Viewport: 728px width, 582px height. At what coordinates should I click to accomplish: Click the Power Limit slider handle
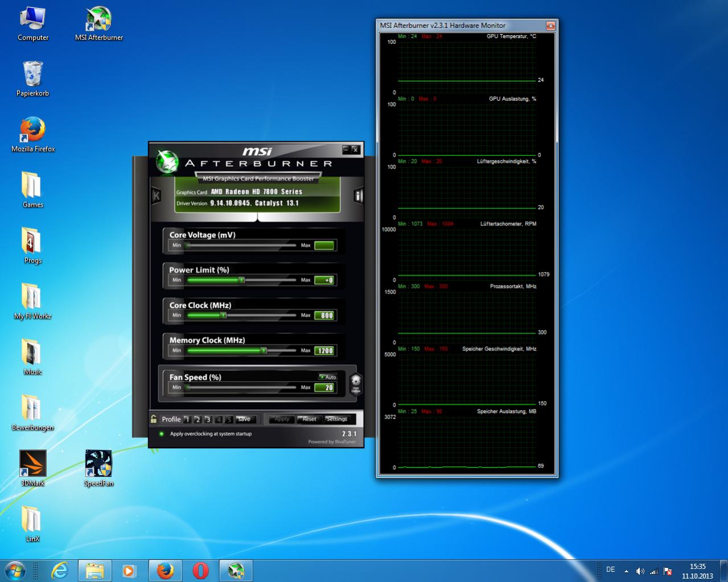pyautogui.click(x=241, y=280)
